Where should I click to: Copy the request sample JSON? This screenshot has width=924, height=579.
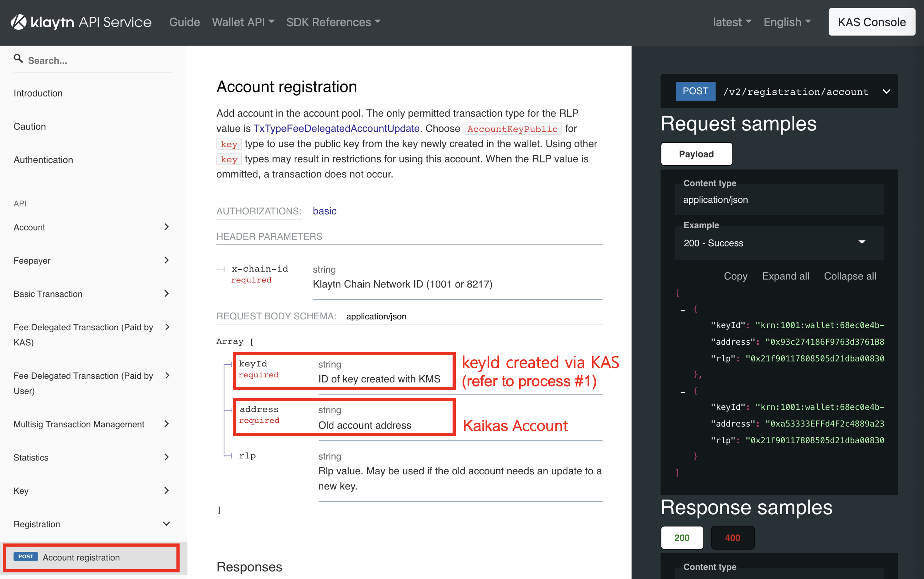[735, 276]
